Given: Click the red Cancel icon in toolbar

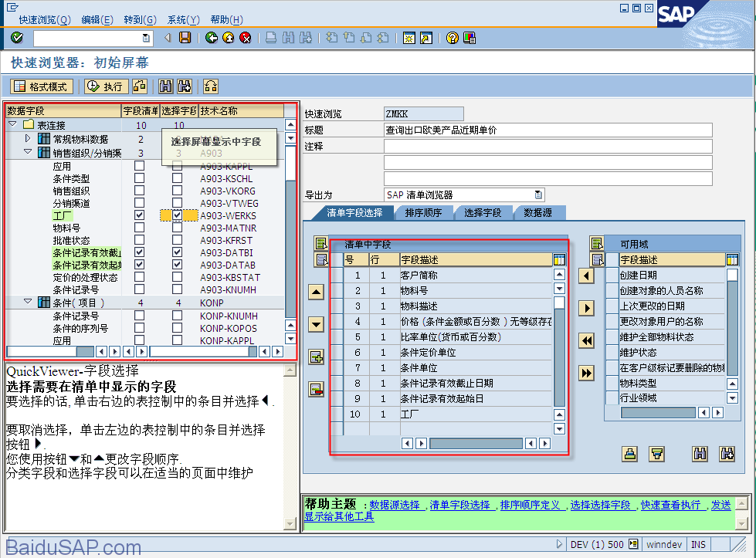Looking at the screenshot, I should (246, 38).
